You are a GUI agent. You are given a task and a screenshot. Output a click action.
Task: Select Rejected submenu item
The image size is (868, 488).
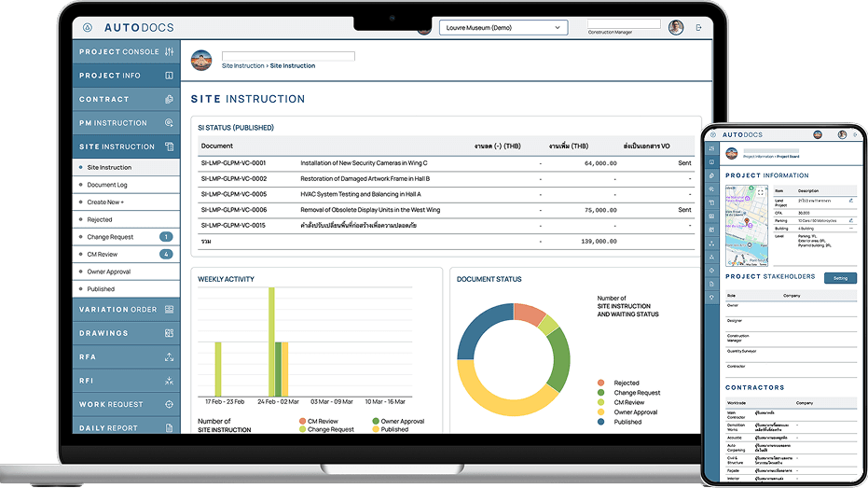tap(126, 219)
